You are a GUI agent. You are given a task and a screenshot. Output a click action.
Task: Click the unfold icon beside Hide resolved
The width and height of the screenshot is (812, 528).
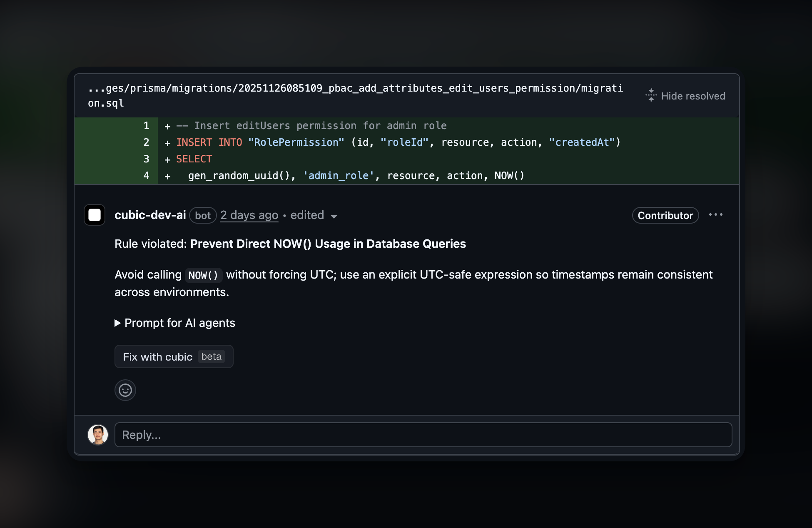point(651,95)
